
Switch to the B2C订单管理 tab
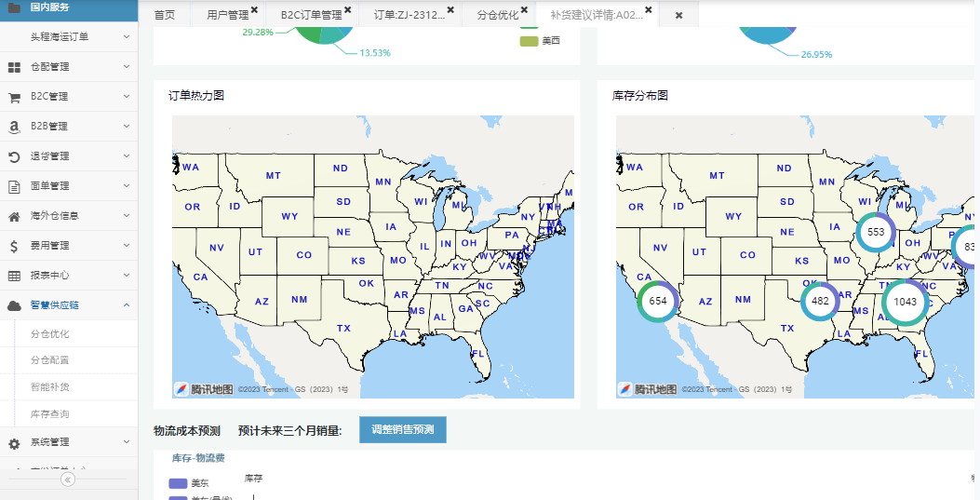[x=311, y=15]
